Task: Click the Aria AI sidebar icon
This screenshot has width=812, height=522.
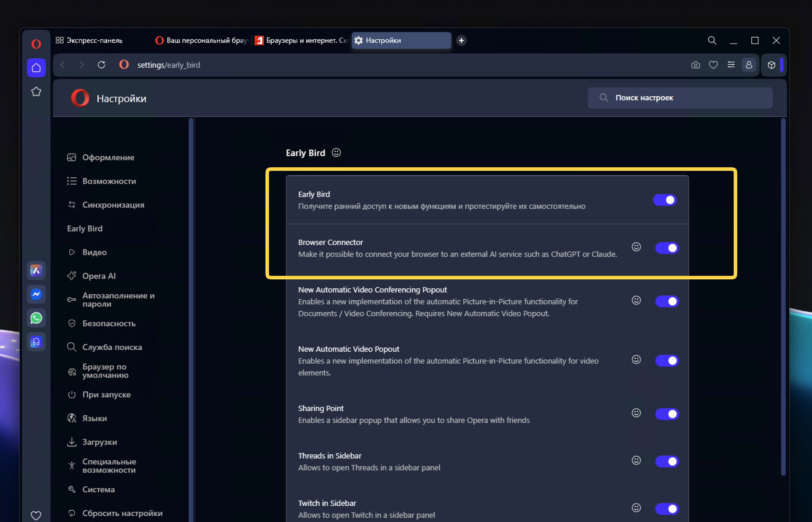Action: point(36,270)
